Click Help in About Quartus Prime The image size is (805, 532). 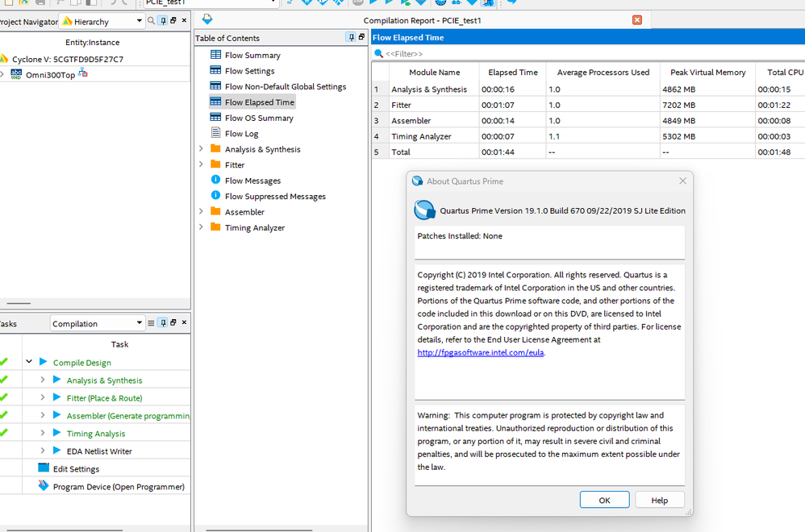pos(659,500)
